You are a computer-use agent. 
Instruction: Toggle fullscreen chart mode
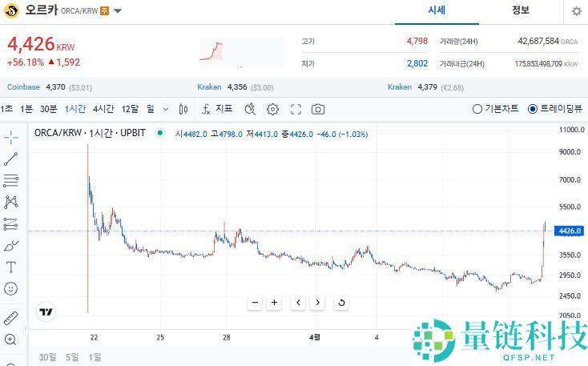coord(296,109)
